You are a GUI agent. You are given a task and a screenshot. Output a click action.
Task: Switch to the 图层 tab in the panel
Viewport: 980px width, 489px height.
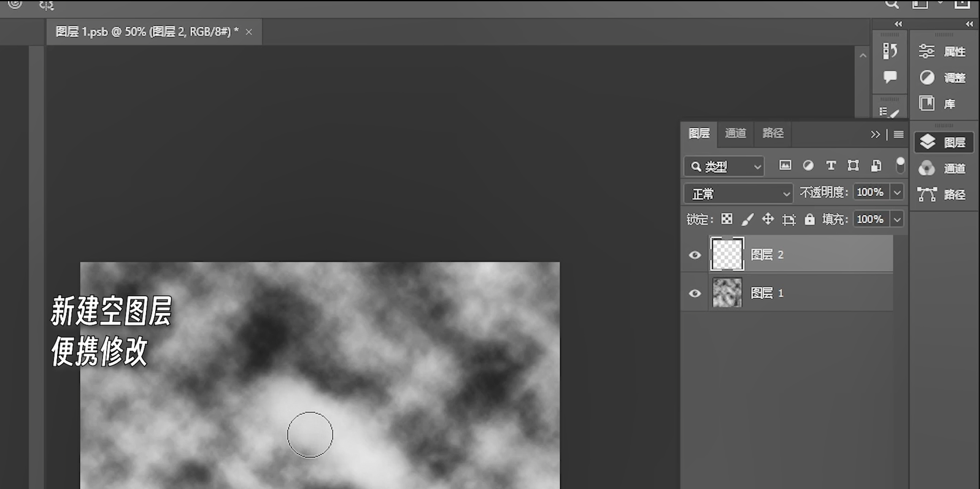point(699,133)
